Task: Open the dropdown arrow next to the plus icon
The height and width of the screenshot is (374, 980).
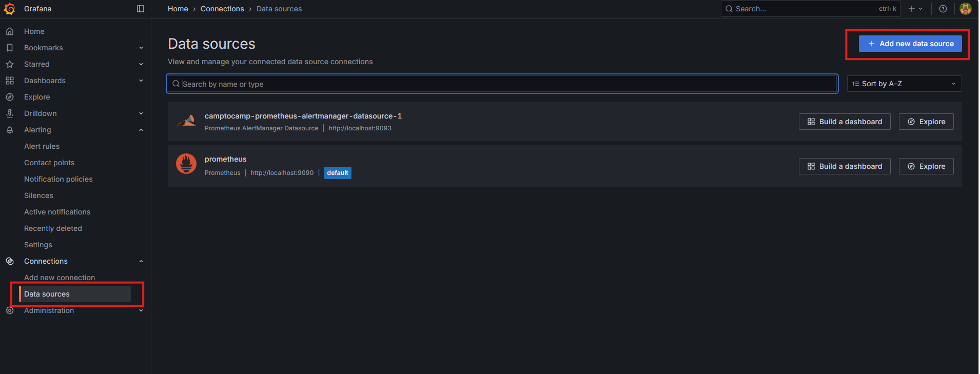Action: (x=920, y=9)
